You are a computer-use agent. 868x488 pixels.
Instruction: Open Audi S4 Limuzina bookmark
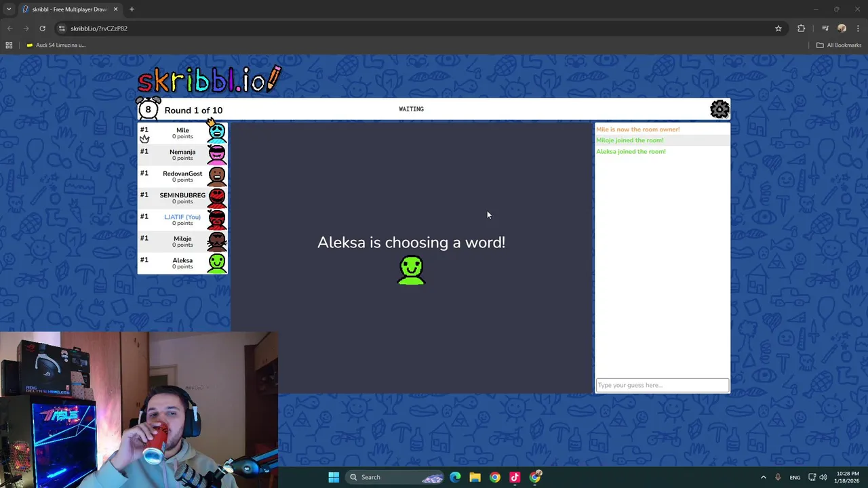56,45
